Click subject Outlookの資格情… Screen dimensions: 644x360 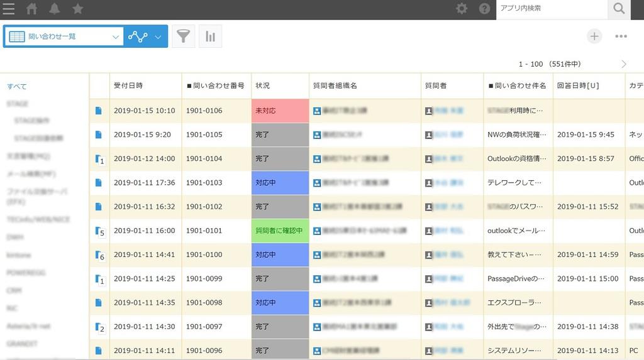point(517,159)
